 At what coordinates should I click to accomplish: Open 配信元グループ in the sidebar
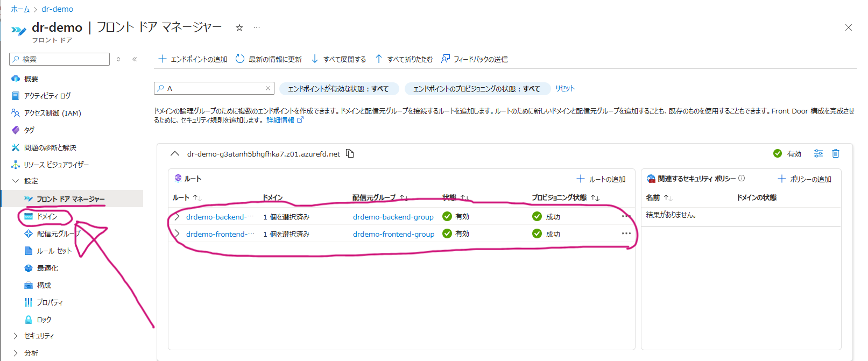[x=58, y=233]
